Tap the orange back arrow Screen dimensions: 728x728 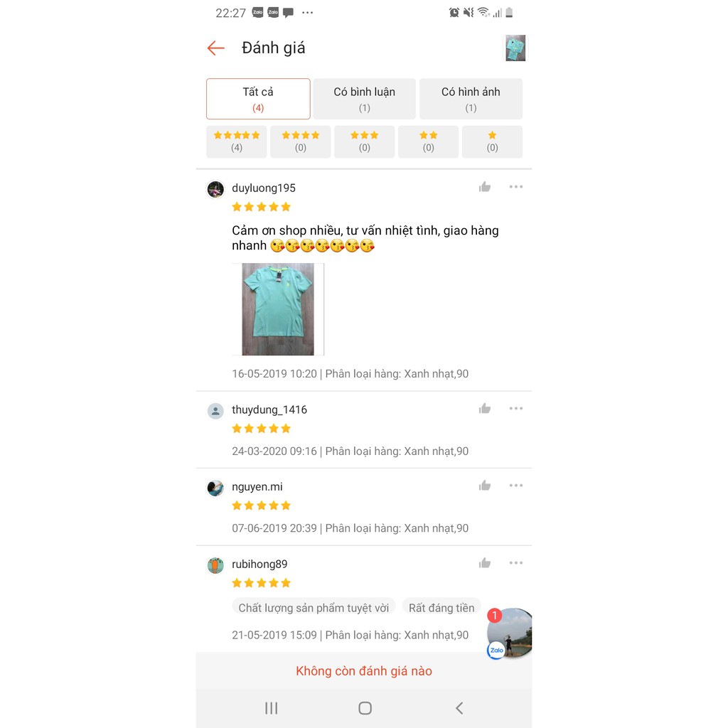216,48
